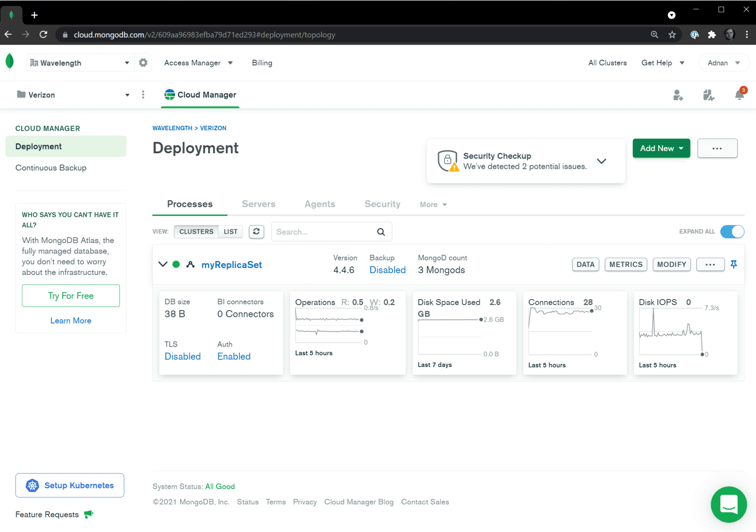Switch view to CLUSTERS
The width and height of the screenshot is (756, 532).
[x=196, y=231]
